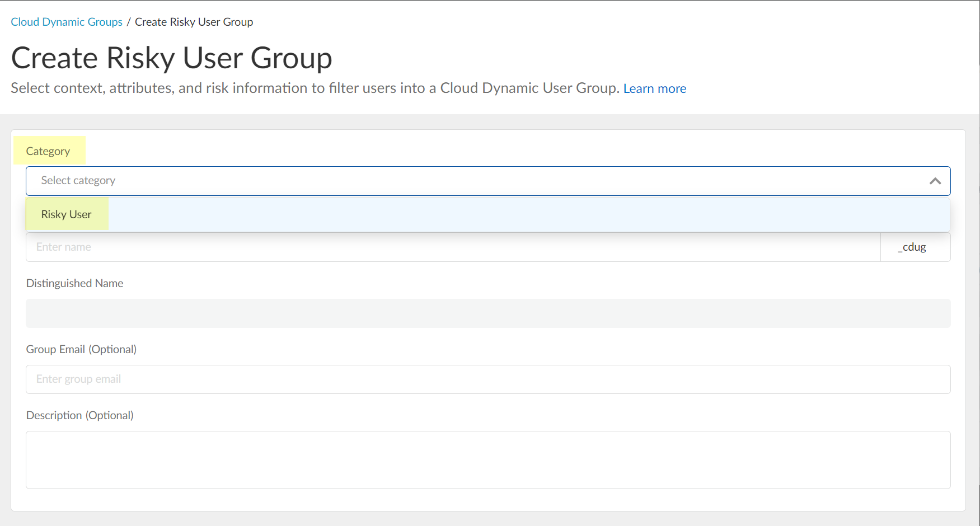Focus the Enter group email field

coord(487,379)
